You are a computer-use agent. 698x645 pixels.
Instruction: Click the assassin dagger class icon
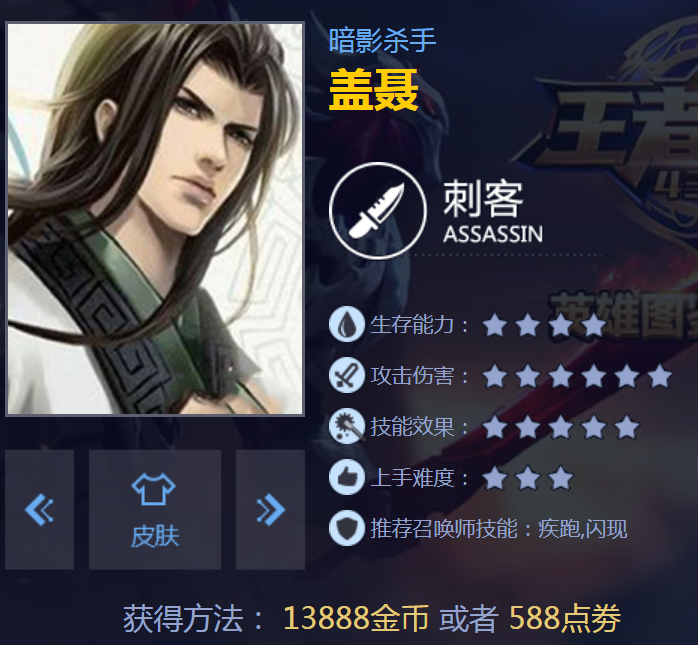click(x=378, y=211)
